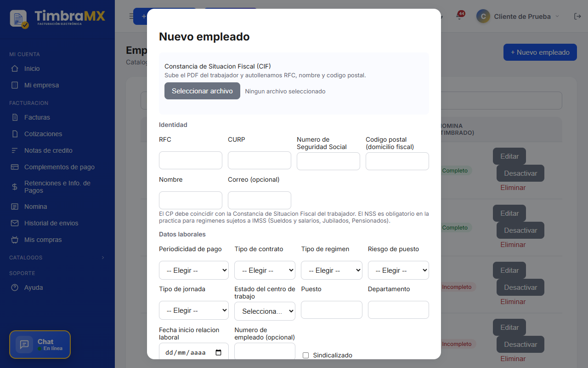
Task: Click the Historial de envios envelope icon
Action: (x=15, y=223)
